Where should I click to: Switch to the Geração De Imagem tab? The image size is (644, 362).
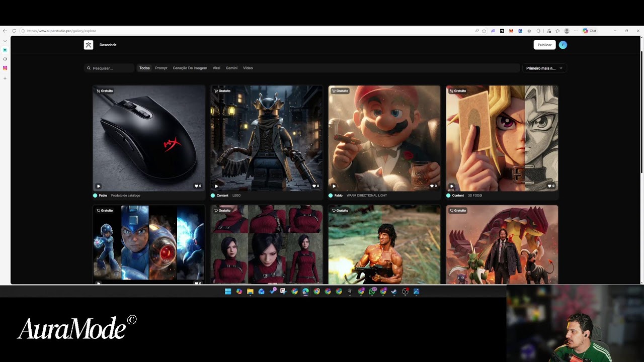[190, 68]
